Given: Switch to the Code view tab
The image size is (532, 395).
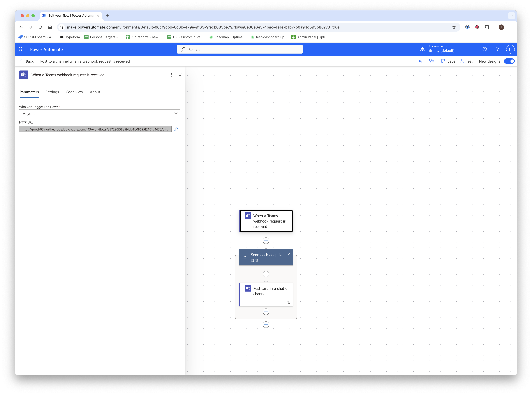Looking at the screenshot, I should pos(74,92).
